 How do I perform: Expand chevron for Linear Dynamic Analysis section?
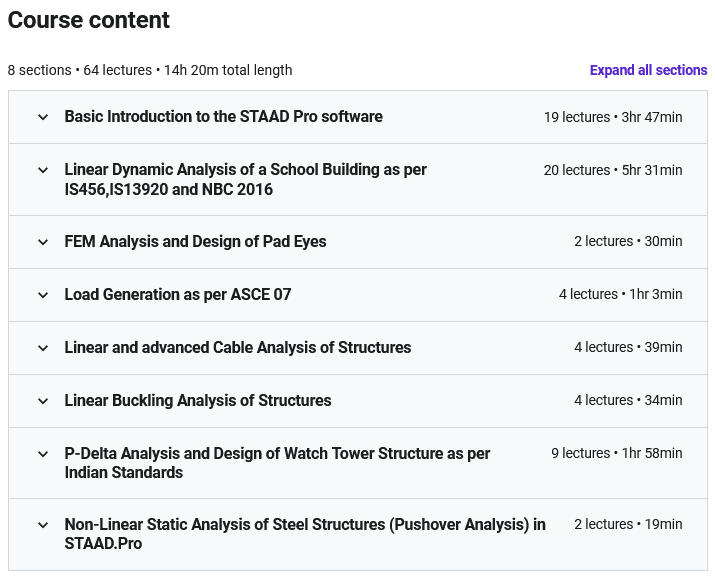click(43, 170)
